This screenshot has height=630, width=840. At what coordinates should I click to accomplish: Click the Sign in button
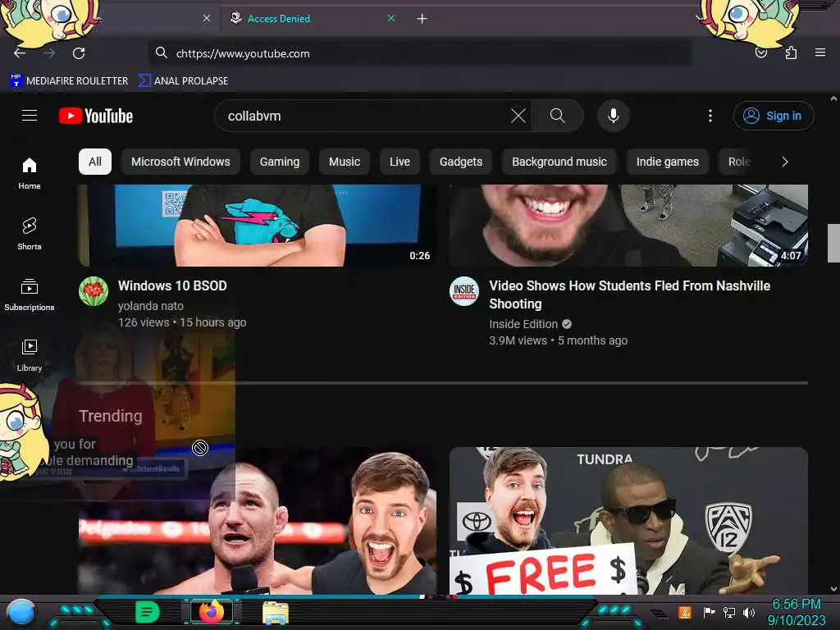[x=774, y=116]
